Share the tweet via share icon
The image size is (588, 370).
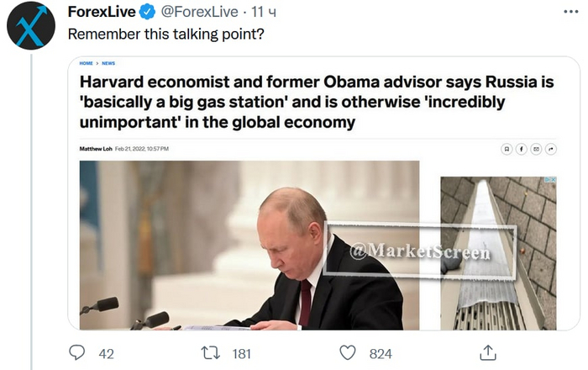pyautogui.click(x=487, y=353)
